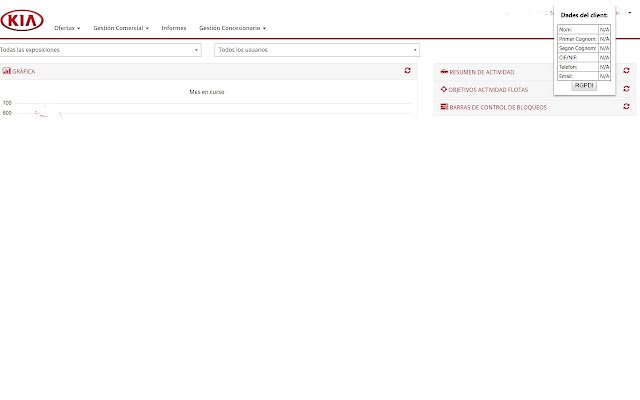Click the 700 axis label on the chart
Viewport: 640px width, 400px height.
[7, 103]
